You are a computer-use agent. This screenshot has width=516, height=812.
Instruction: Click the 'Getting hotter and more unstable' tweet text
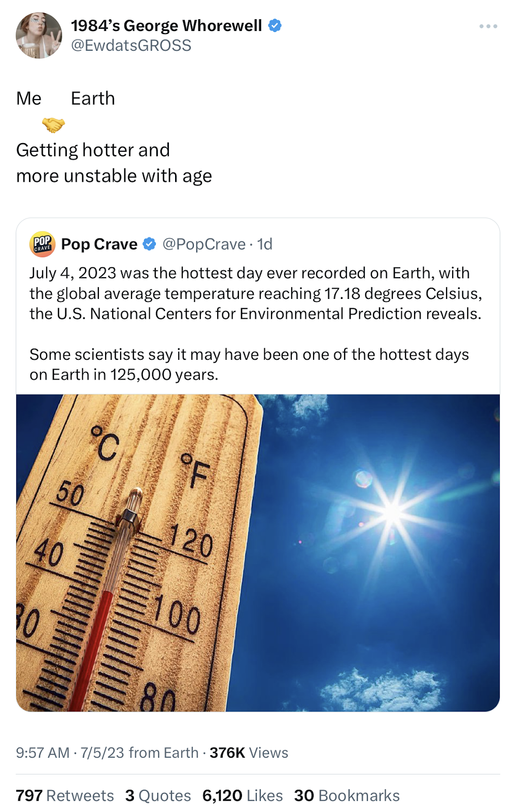click(x=114, y=163)
